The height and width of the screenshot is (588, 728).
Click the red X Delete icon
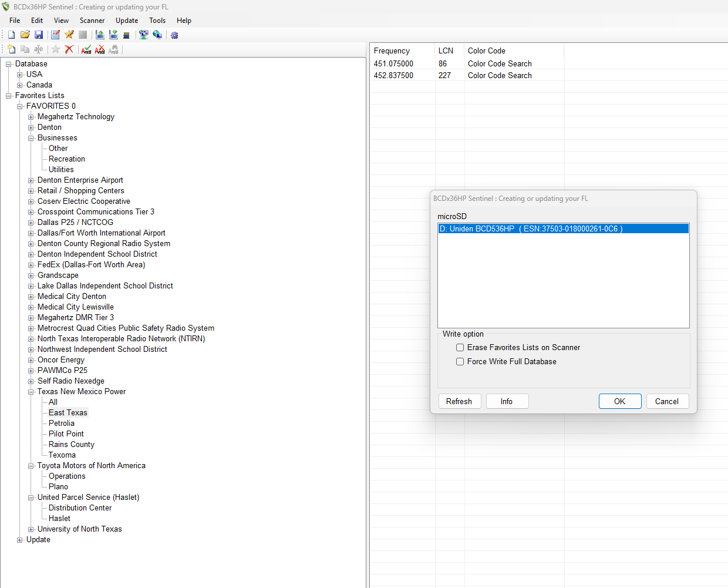tap(69, 49)
